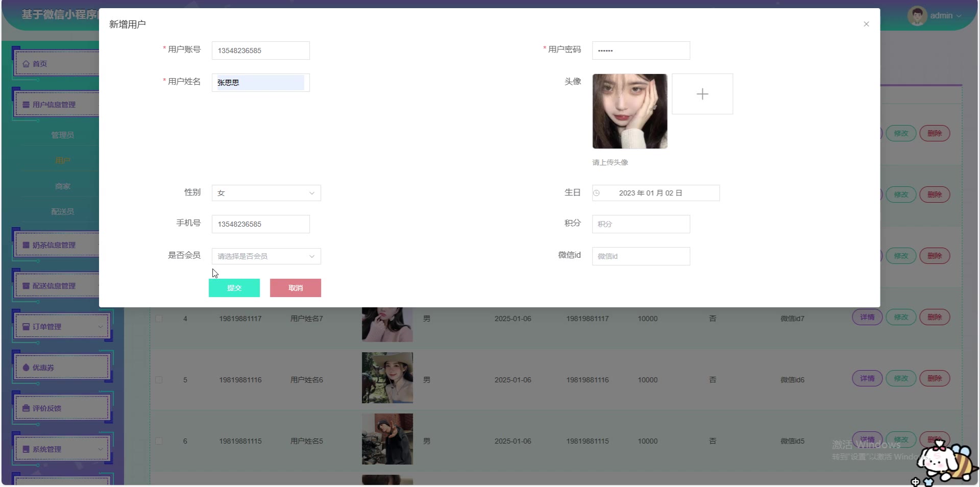This screenshot has width=980, height=487.
Task: Click the 微信id6 table cell
Action: (793, 380)
